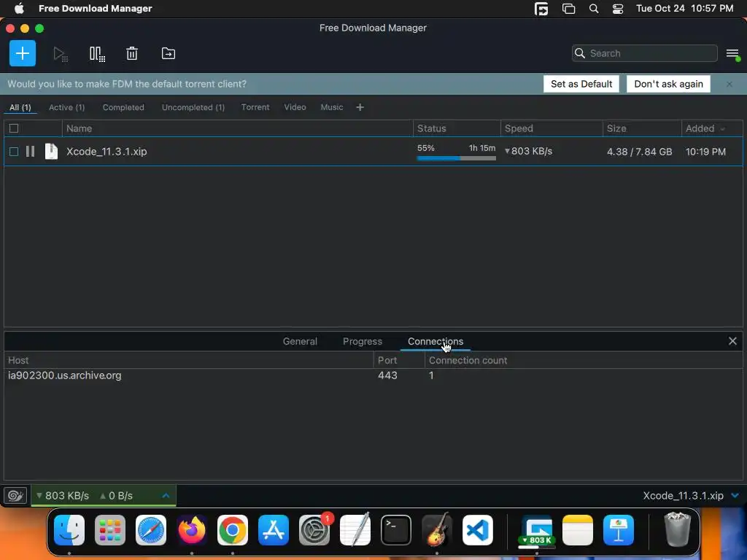
Task: Switch to the Completed tab
Action: (x=123, y=107)
